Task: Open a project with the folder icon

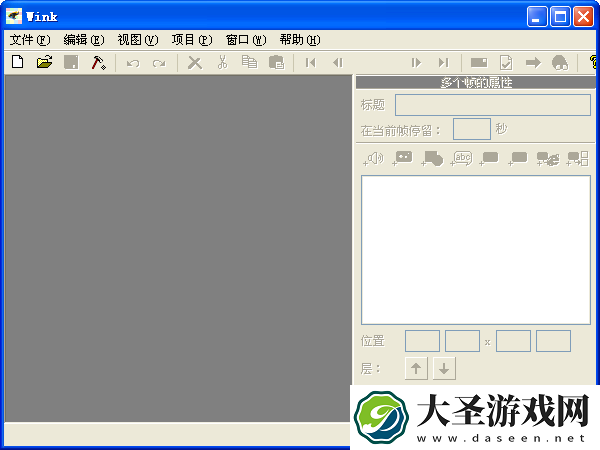Action: (44, 62)
